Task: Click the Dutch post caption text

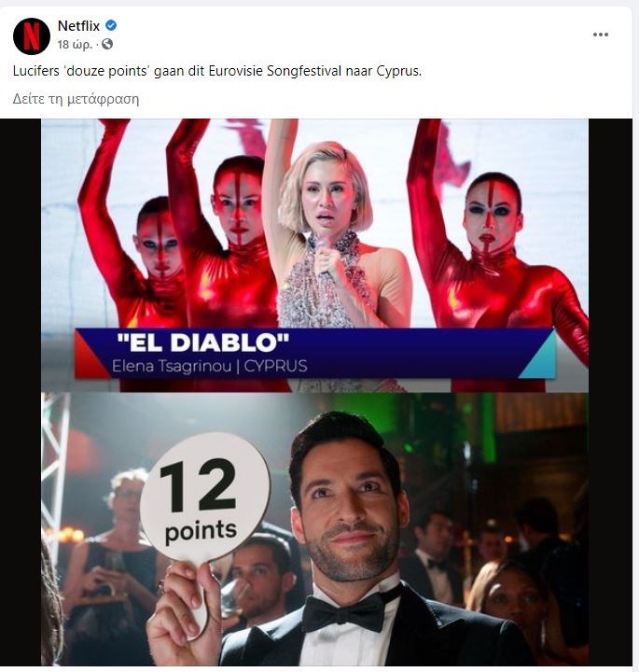Action: 217,71
